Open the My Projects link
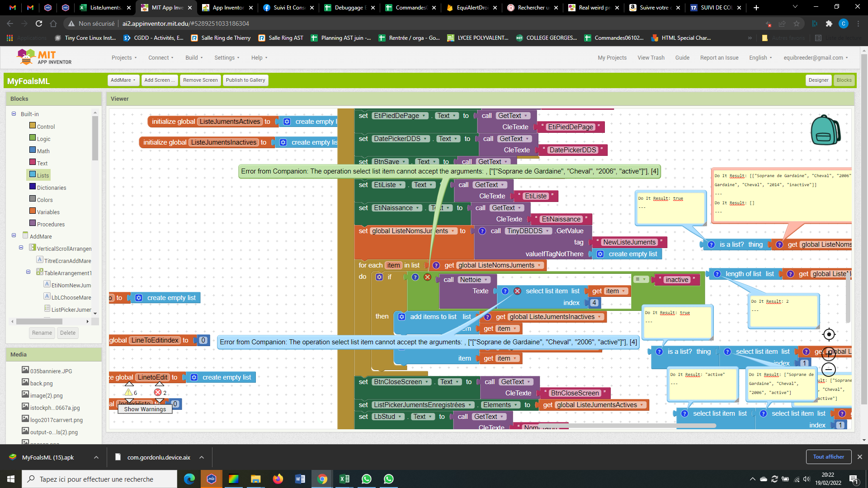Viewport: 868px width, 488px height. click(612, 57)
